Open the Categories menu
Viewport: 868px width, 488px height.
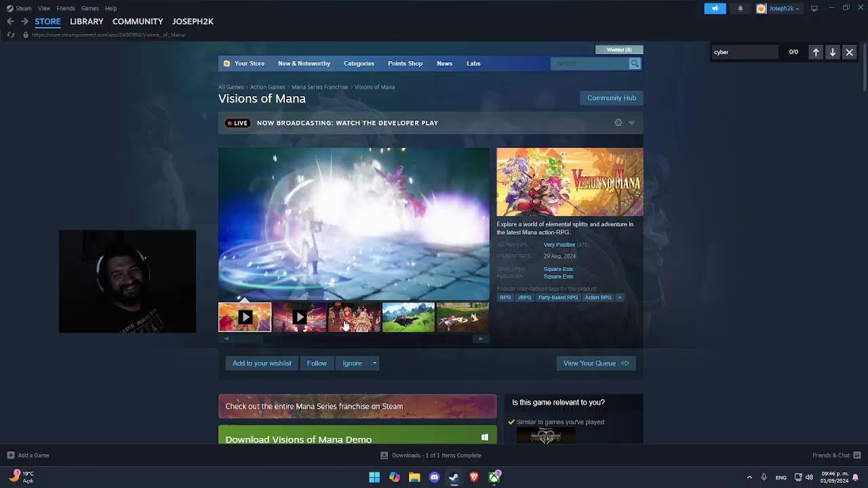pos(359,64)
